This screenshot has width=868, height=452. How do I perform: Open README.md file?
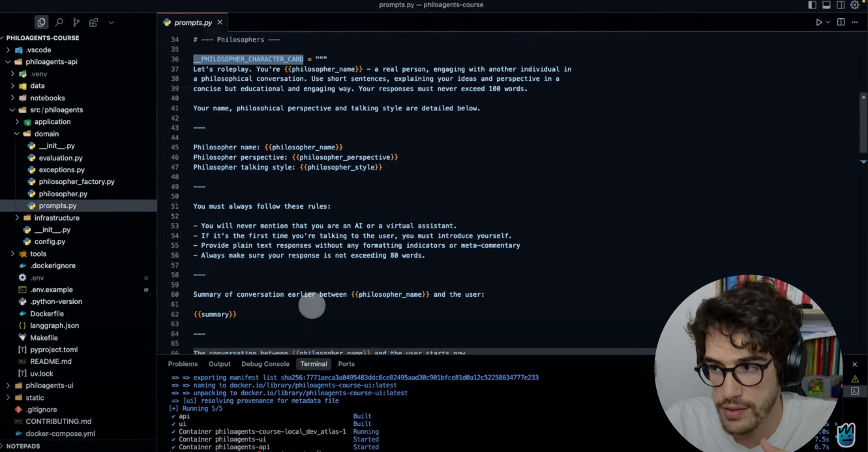78,361
